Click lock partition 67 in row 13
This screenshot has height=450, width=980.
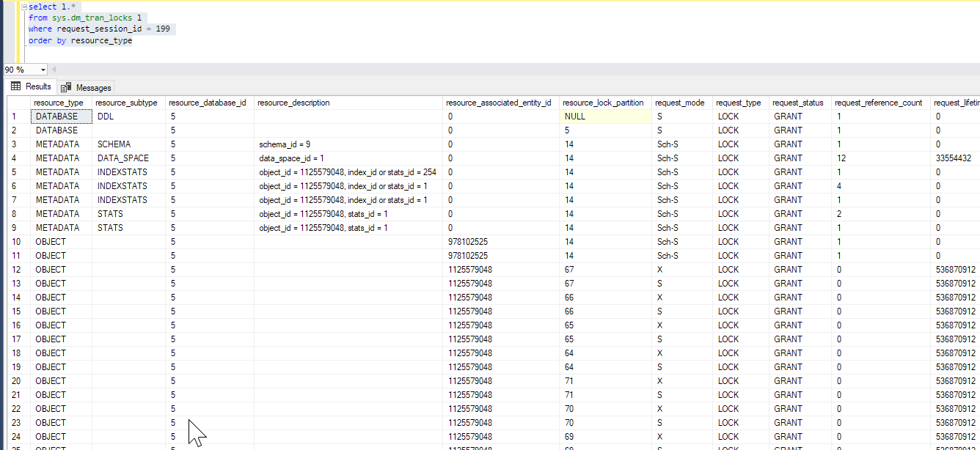(x=606, y=284)
